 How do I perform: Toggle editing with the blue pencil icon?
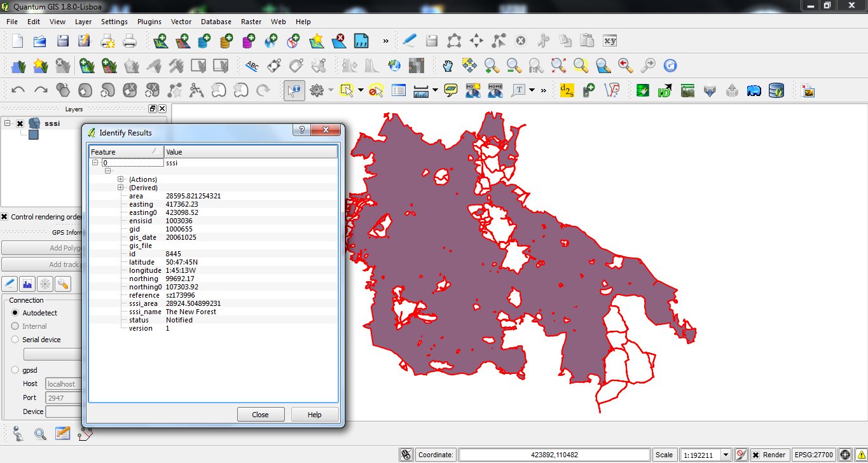[409, 41]
